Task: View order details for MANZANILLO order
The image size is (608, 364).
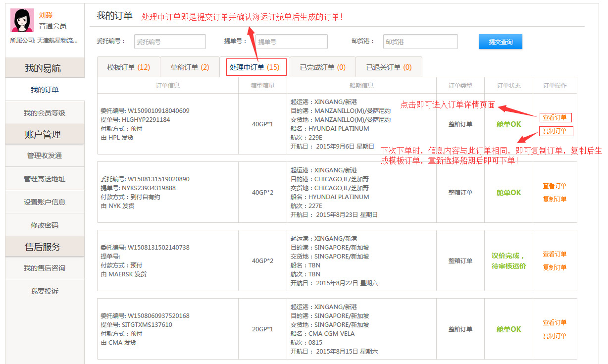Action: pyautogui.click(x=555, y=117)
